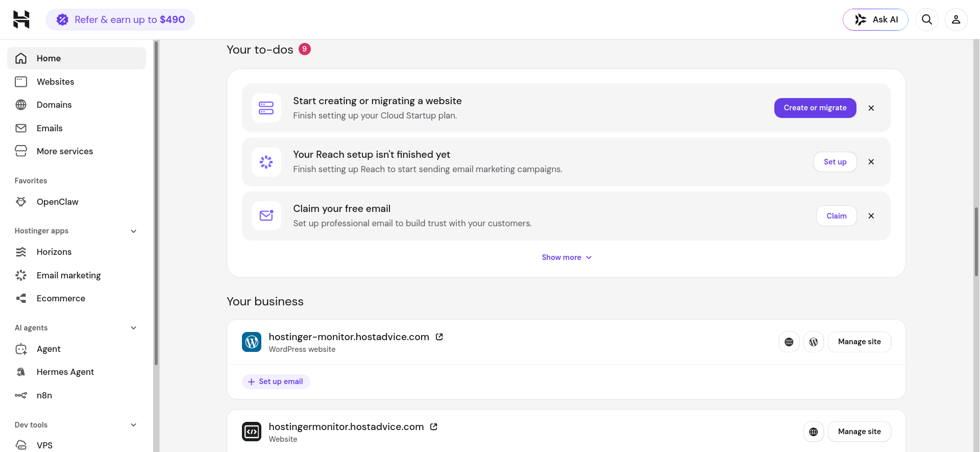This screenshot has width=980, height=452.
Task: Dismiss the create or migrate to-do
Action: click(871, 108)
